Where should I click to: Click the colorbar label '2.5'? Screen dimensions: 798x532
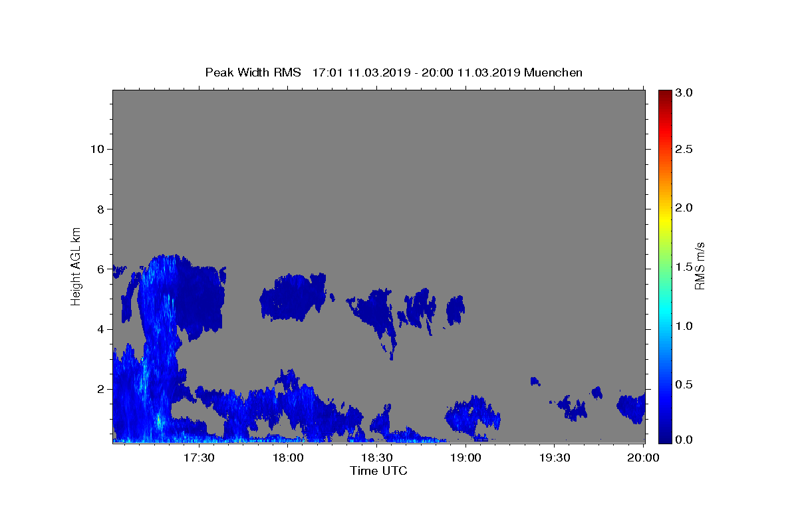tap(685, 149)
